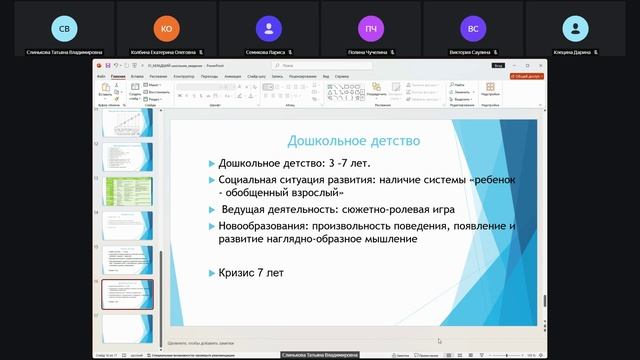
Task: Click the Sign in (Вход) button
Action: point(498,65)
